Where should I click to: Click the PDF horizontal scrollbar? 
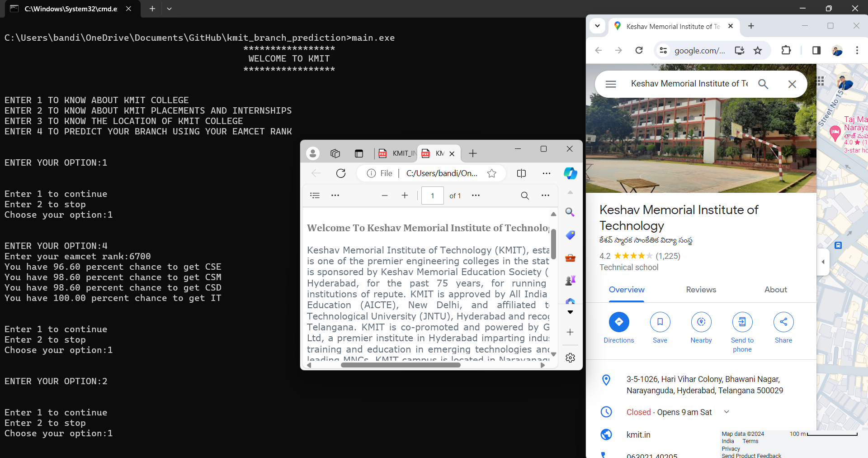point(401,365)
